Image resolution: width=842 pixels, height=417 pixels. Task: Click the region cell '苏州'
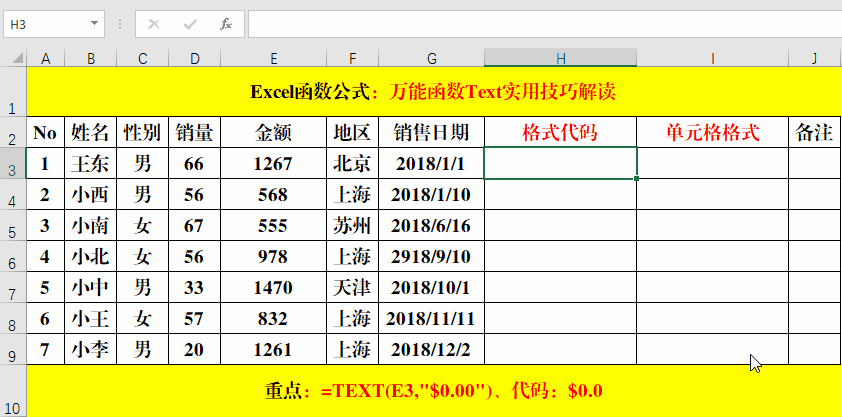352,225
